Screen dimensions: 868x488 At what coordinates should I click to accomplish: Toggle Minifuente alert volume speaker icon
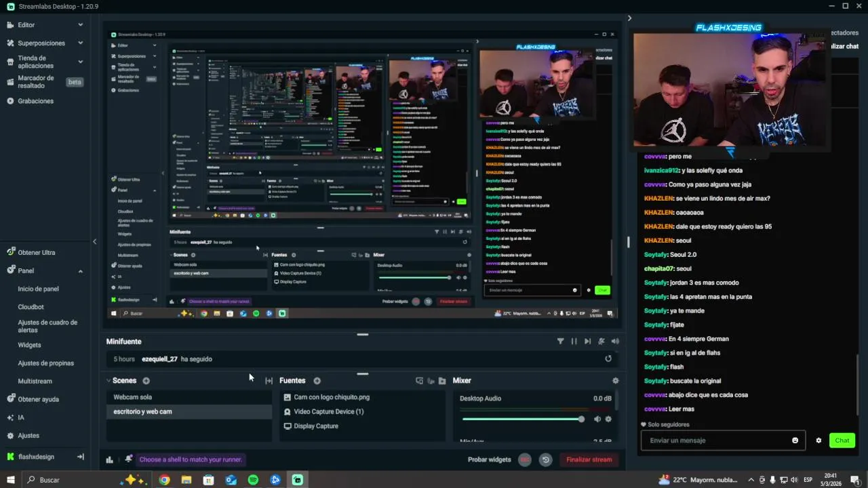coord(615,342)
